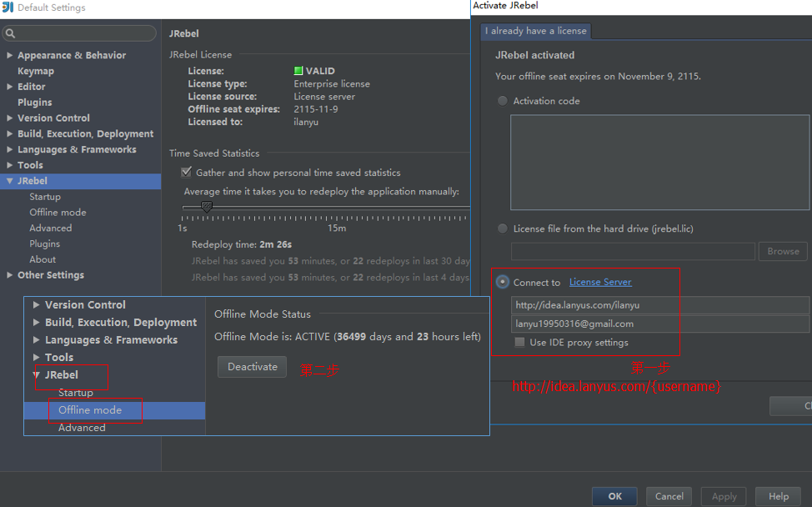Click the license server URL field
Viewport: 812px width, 507px height.
(x=659, y=305)
